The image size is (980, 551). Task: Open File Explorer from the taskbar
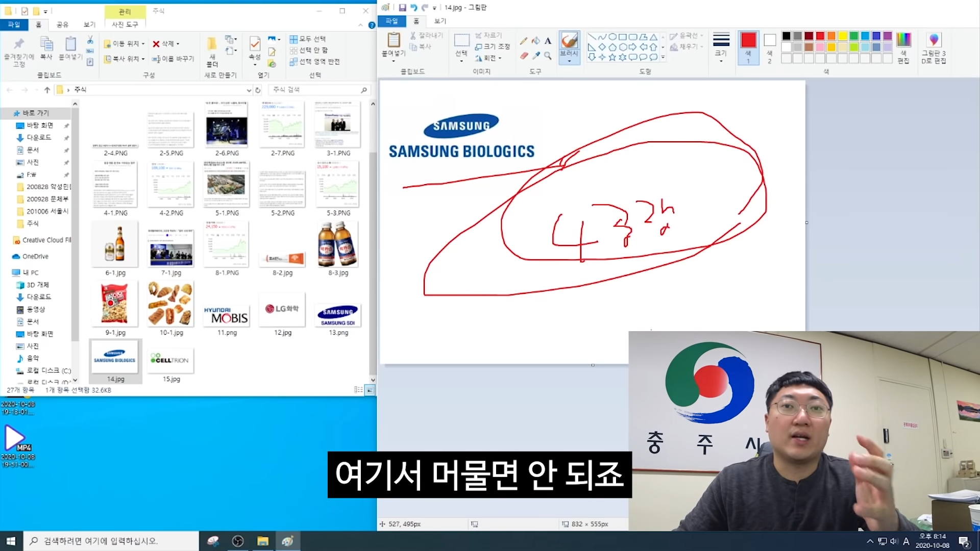[x=263, y=541]
